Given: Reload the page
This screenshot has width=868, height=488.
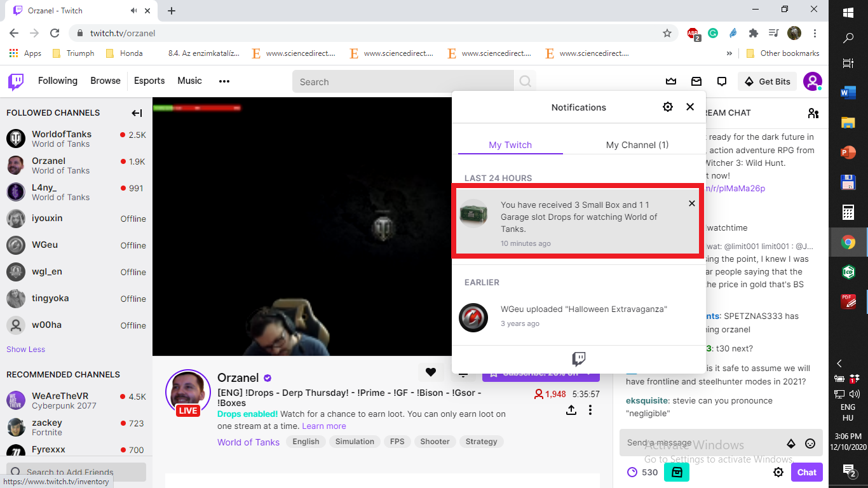Looking at the screenshot, I should click(x=55, y=33).
